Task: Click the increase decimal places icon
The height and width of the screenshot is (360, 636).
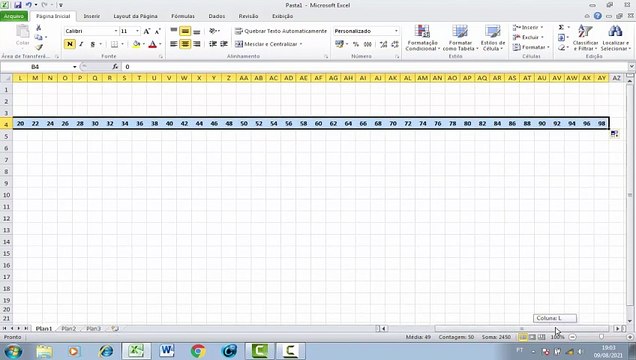Action: click(x=383, y=44)
